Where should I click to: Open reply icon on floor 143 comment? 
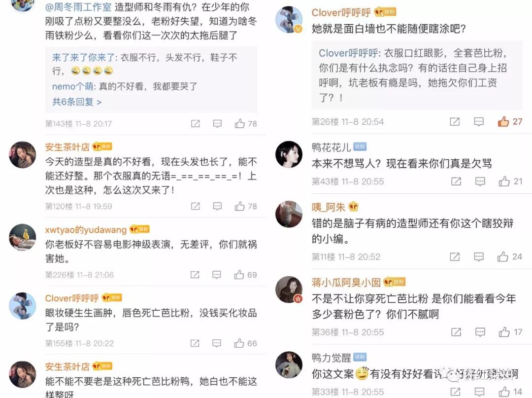click(x=217, y=124)
